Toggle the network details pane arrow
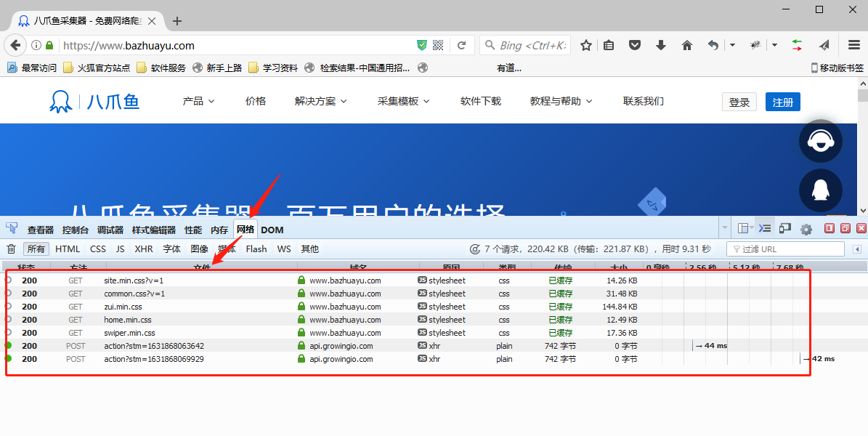The width and height of the screenshot is (868, 436). point(857,249)
